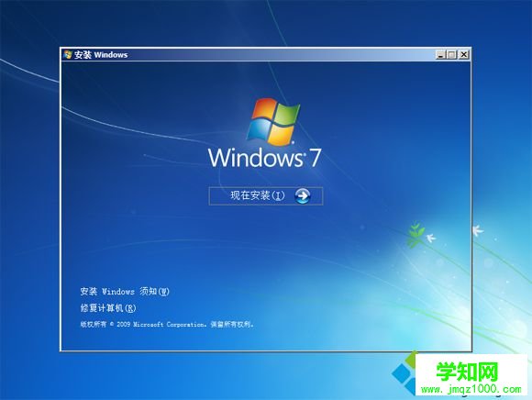532x400 pixels.
Task: Click the Windows setup icon in title bar
Action: (68, 54)
